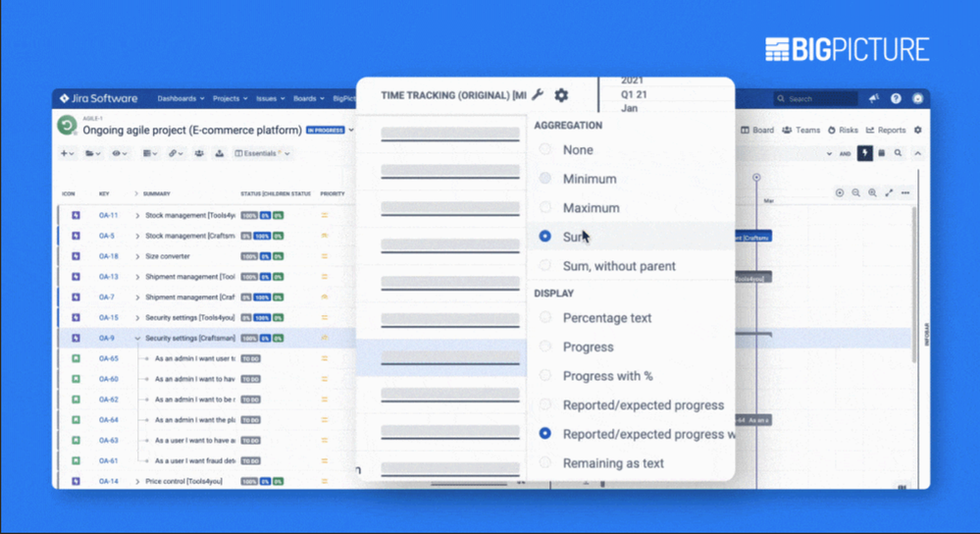980x534 pixels.
Task: Toggle the lightning quick filter button
Action: tap(865, 153)
